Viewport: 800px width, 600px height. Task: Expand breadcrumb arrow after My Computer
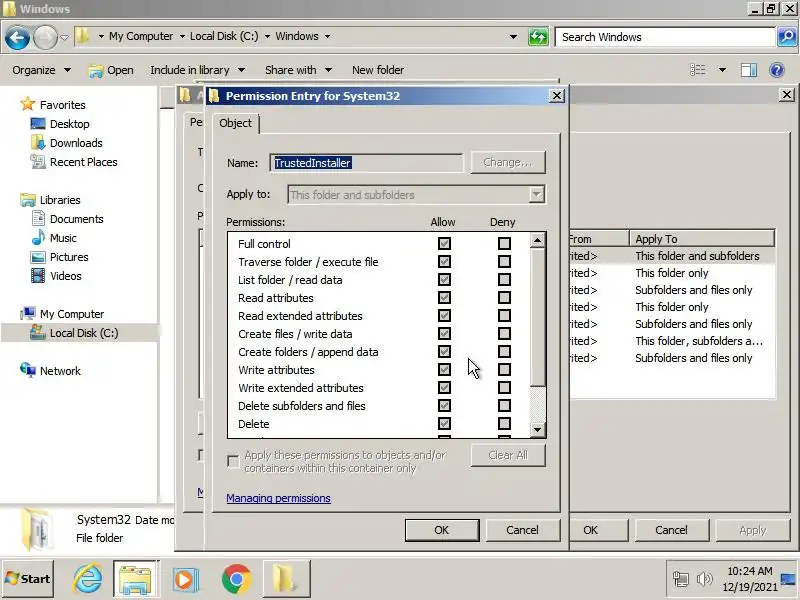coord(182,36)
